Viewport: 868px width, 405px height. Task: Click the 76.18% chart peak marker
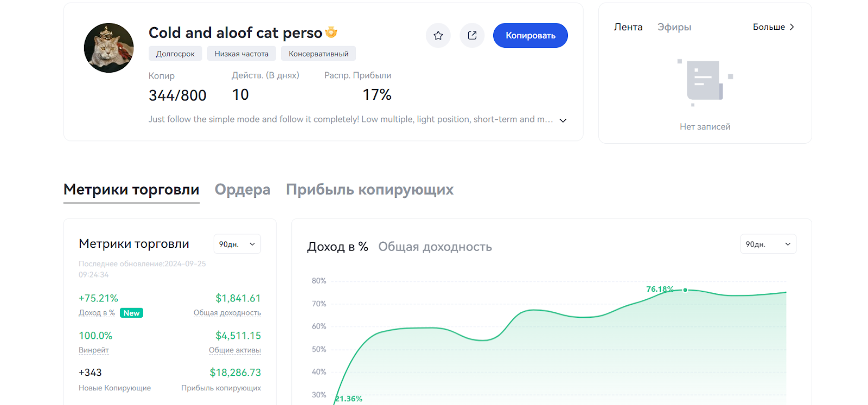[x=685, y=290]
